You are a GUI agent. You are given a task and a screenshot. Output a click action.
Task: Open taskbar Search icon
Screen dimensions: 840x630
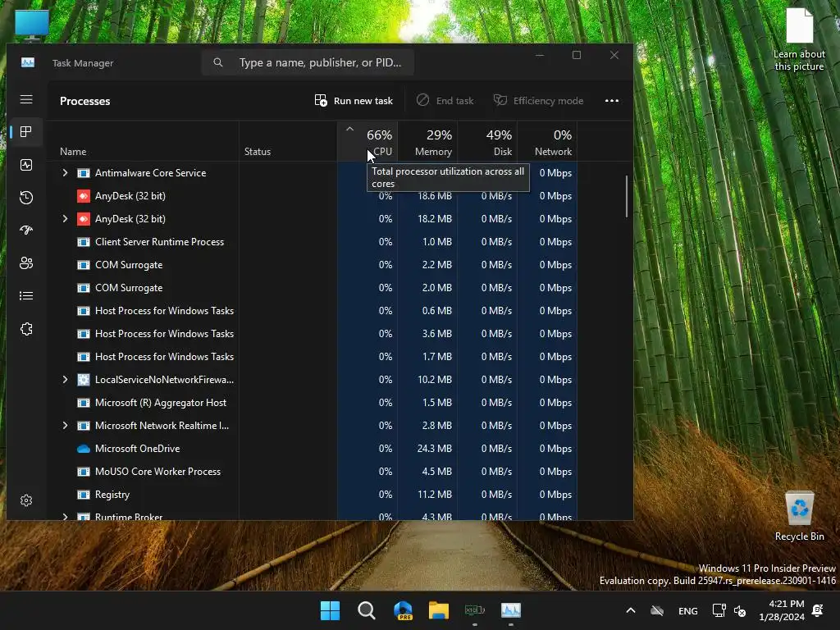[367, 610]
